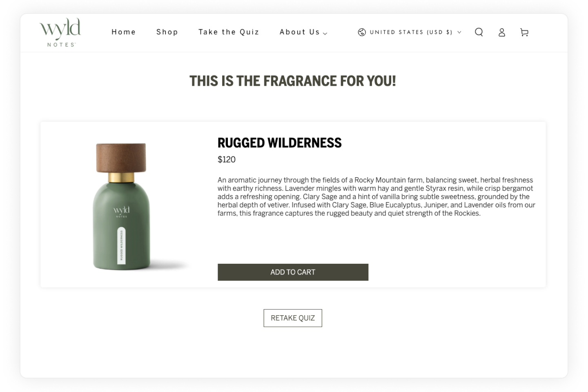The width and height of the screenshot is (588, 392).
Task: Click the Retake Quiz button
Action: (293, 318)
